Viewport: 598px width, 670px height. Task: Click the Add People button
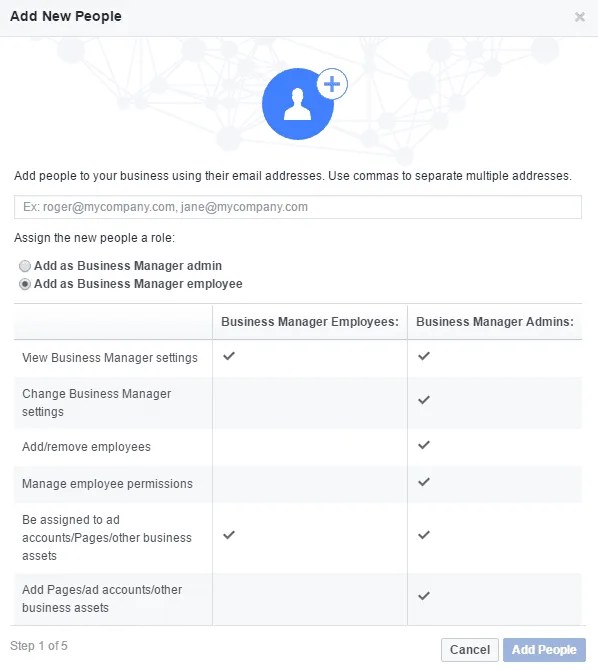pos(544,650)
